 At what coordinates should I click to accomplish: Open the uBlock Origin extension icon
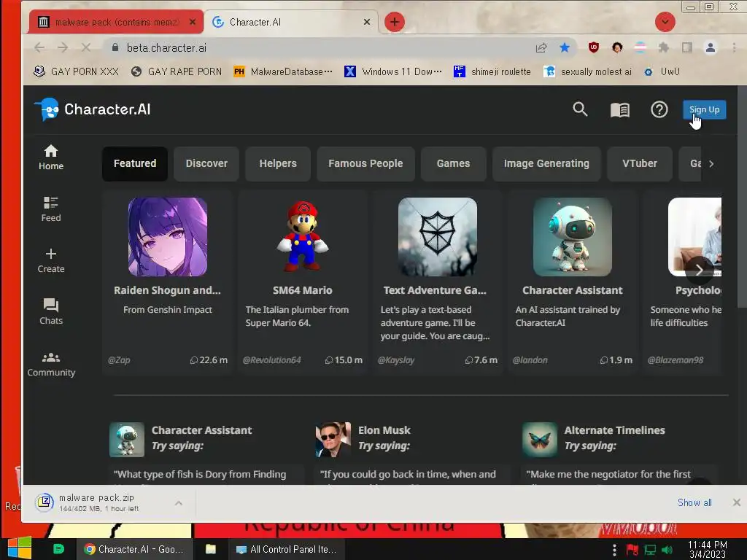pyautogui.click(x=594, y=47)
